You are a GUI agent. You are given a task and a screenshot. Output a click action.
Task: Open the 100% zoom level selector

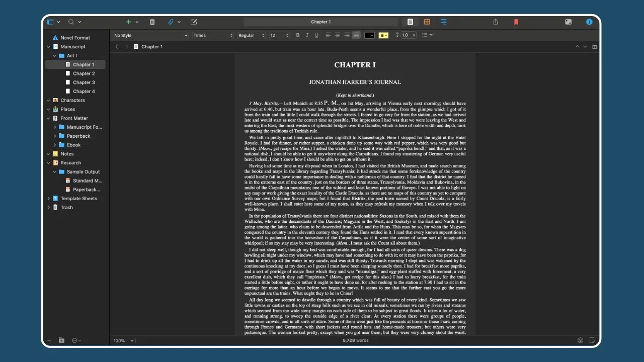122,340
